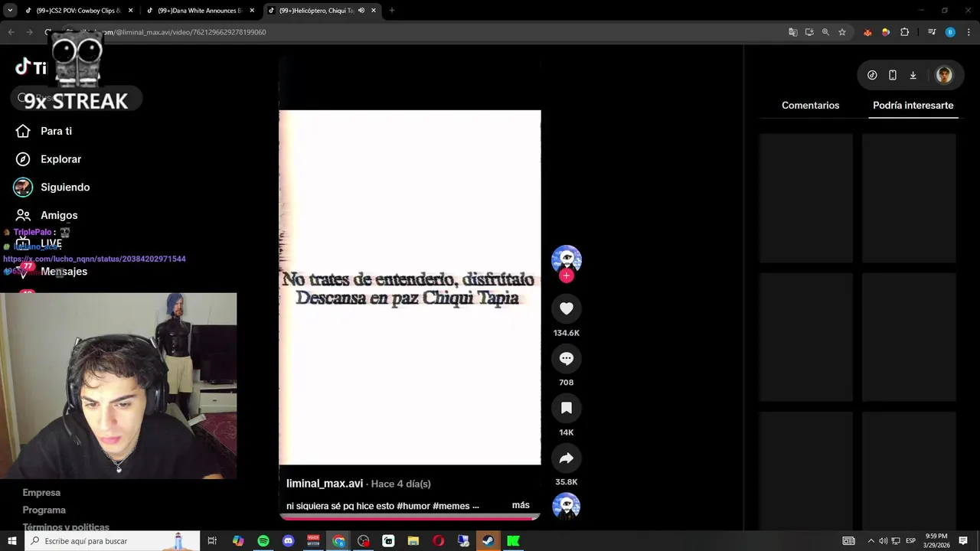Open Copilot from the taskbar
Image resolution: width=980 pixels, height=551 pixels.
[238, 541]
